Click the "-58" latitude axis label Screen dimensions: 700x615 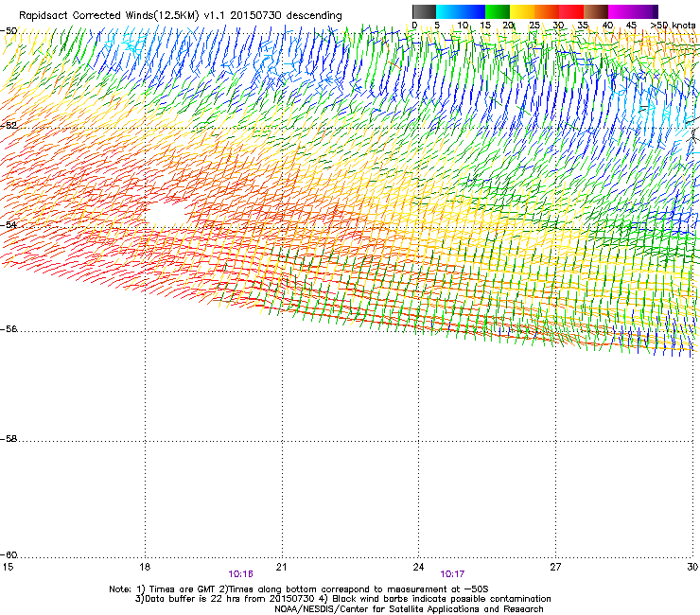point(9,439)
